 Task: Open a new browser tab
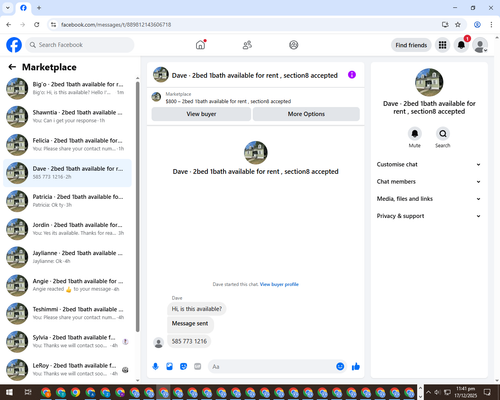[39, 8]
